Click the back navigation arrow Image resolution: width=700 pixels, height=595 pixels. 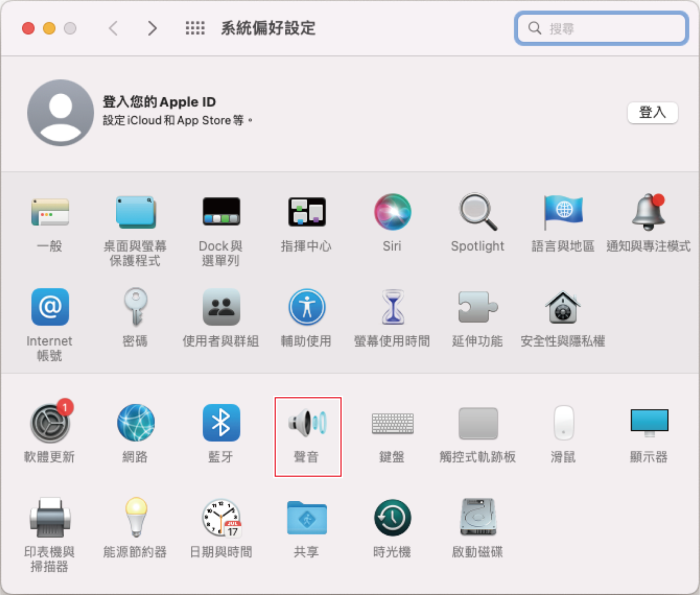pos(113,28)
